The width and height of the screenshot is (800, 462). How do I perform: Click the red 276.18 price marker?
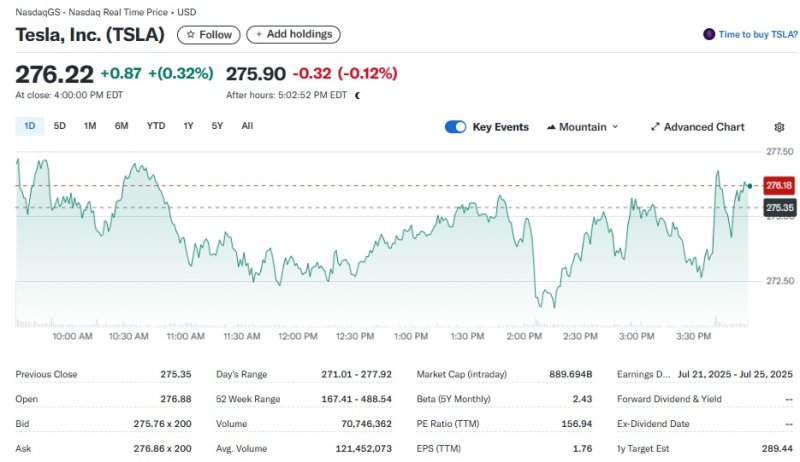click(778, 185)
